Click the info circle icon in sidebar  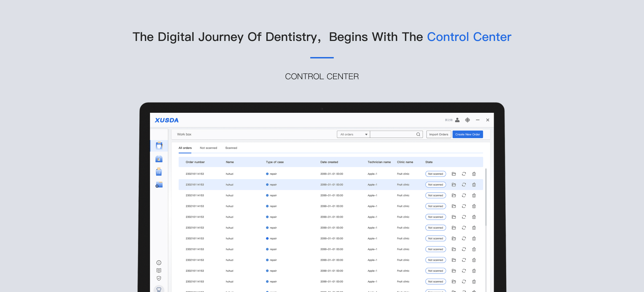point(159,263)
